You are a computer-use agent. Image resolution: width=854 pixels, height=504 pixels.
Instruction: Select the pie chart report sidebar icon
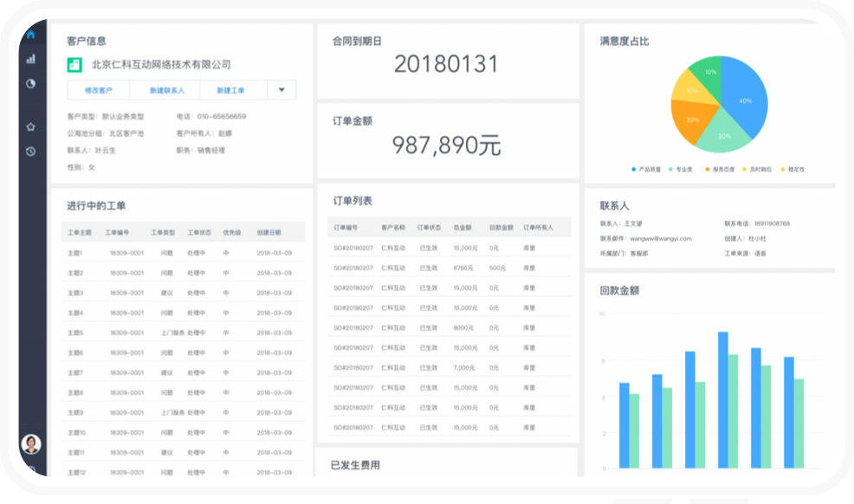[31, 84]
